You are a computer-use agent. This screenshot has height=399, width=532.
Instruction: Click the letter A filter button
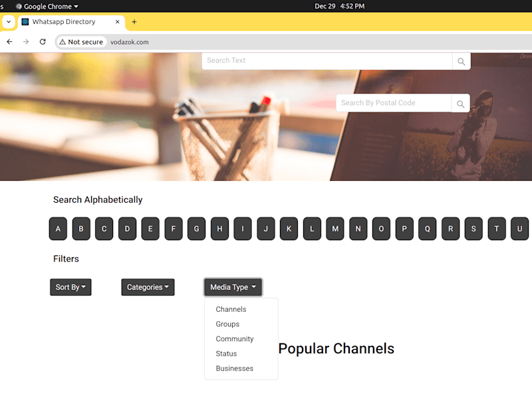pyautogui.click(x=58, y=229)
